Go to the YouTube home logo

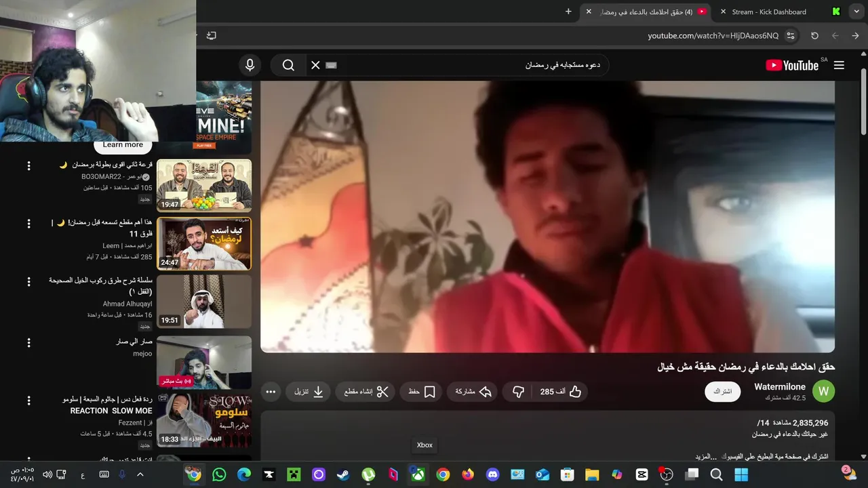click(792, 65)
